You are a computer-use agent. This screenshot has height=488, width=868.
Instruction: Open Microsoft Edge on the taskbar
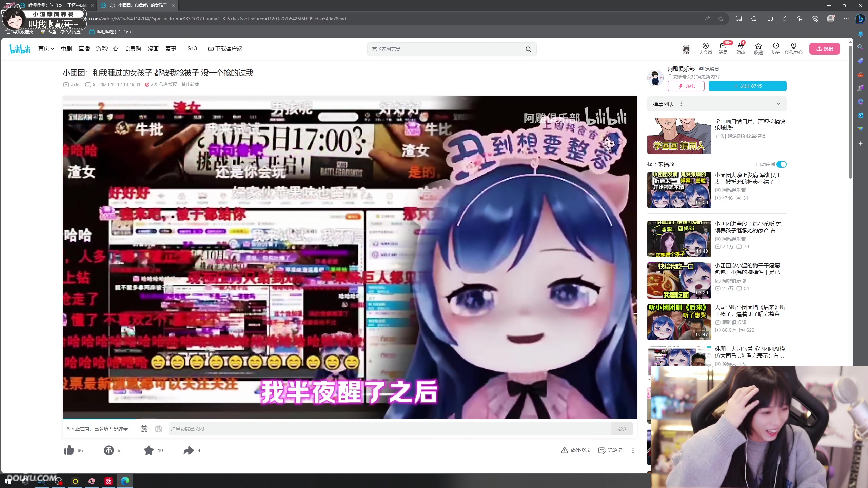click(x=125, y=481)
